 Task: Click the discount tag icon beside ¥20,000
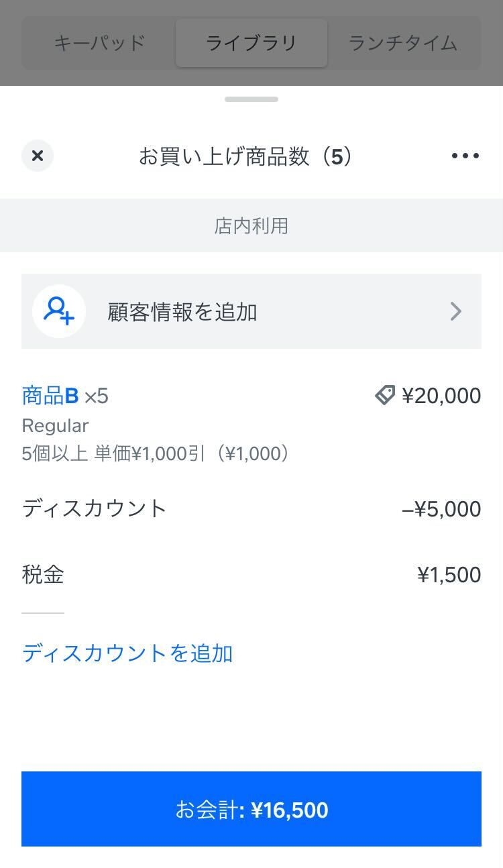[x=385, y=395]
